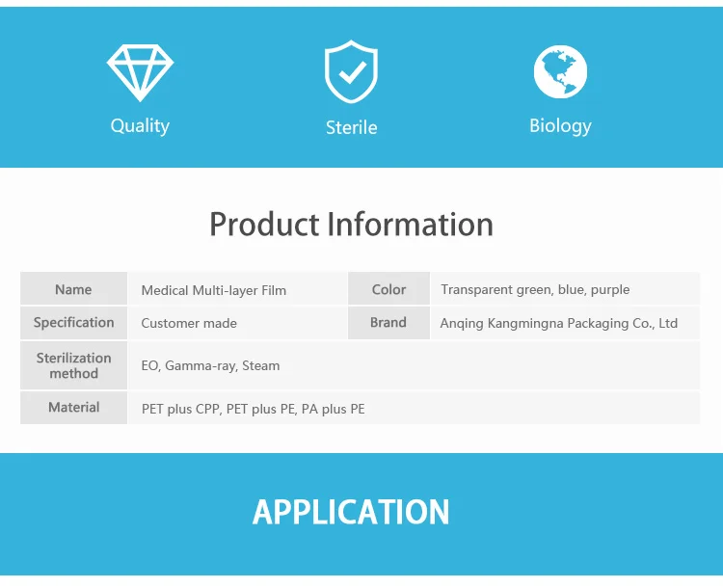Select the Sterile label text
723x588 pixels.
[351, 128]
